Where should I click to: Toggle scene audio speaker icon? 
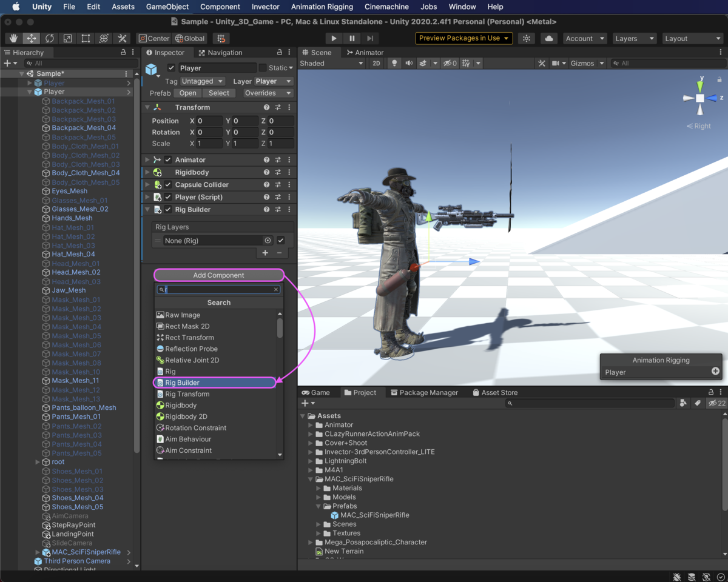coord(409,63)
